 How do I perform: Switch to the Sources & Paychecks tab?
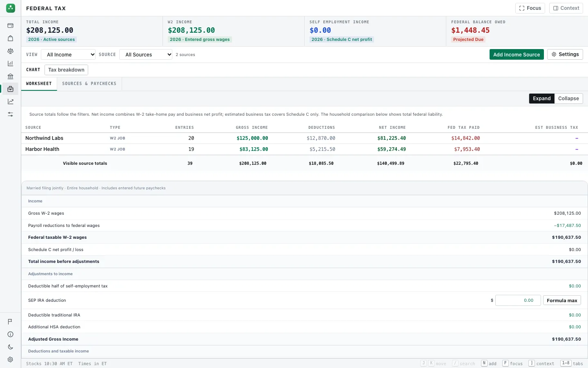(89, 84)
